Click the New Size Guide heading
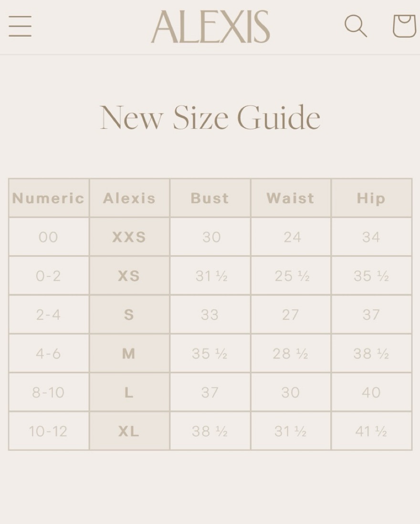420x524 pixels. [210, 117]
